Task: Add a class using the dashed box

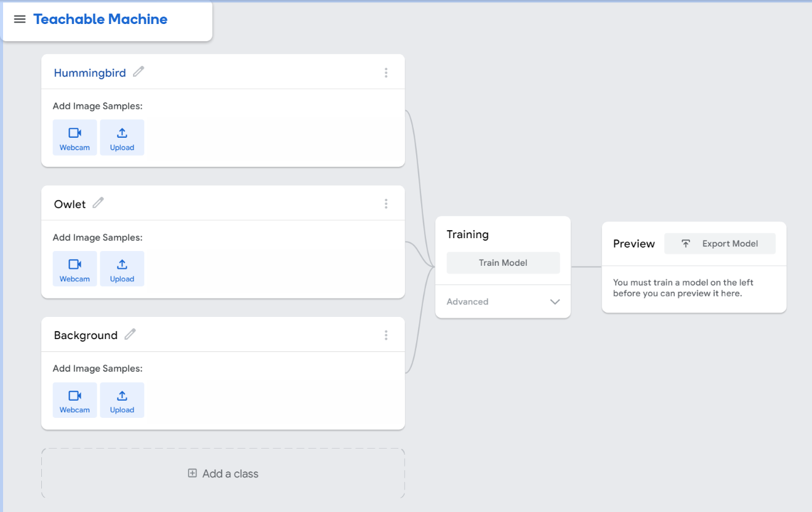Action: (223, 473)
